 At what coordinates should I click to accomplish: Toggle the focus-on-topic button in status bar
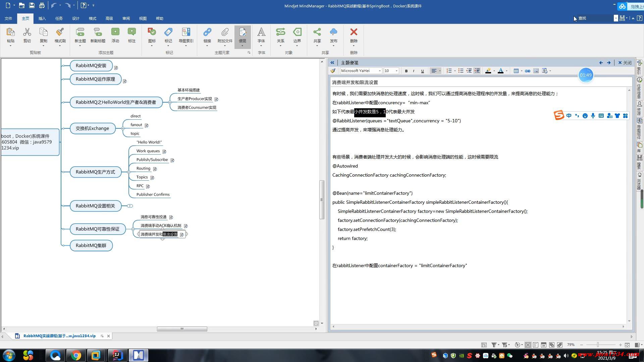pos(528,345)
